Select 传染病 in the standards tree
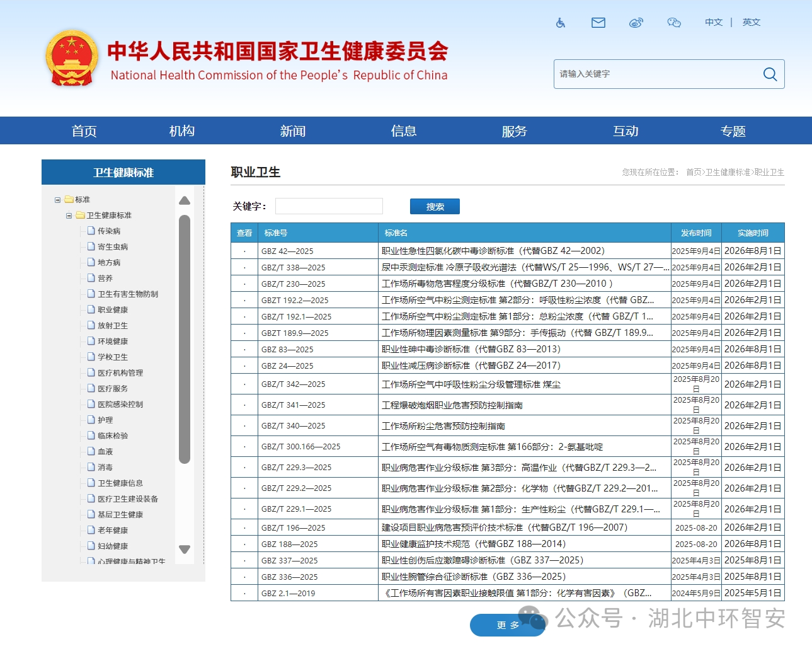Image resolution: width=812 pixels, height=651 pixels. pos(109,231)
